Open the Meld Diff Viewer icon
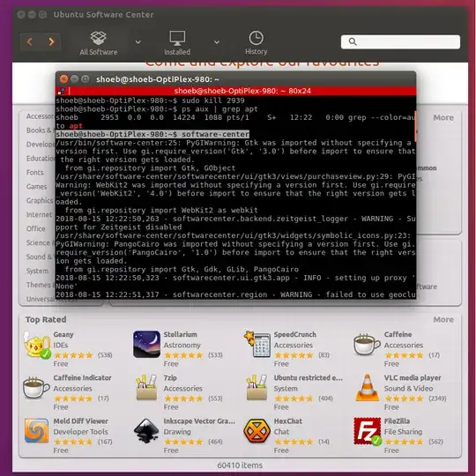Image resolution: width=476 pixels, height=476 pixels. click(x=36, y=430)
